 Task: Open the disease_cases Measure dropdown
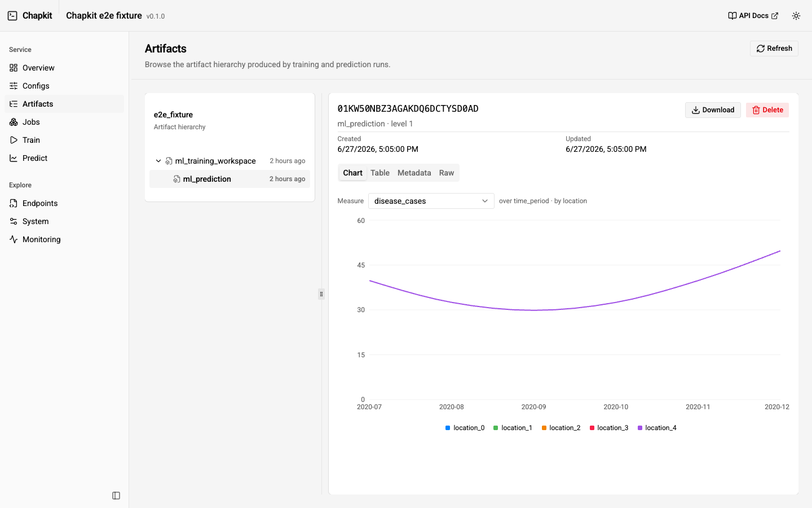431,201
